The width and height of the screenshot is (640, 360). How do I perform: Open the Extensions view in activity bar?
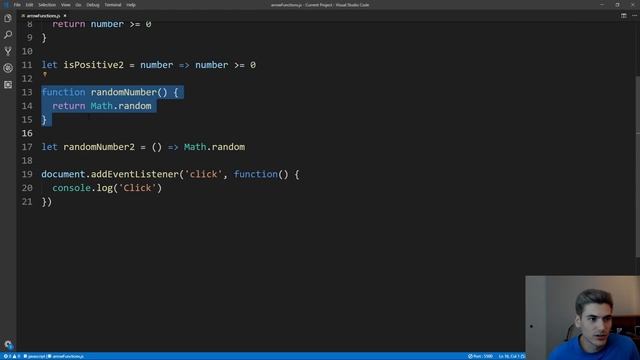(8, 85)
